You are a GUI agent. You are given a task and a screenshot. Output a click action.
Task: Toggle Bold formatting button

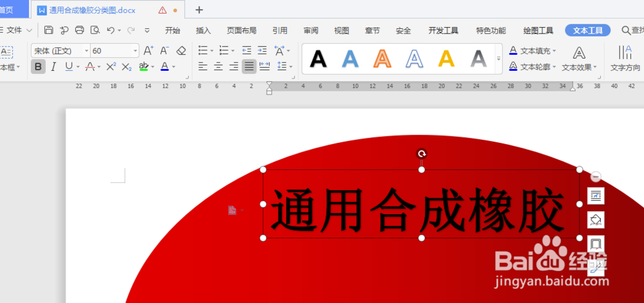(38, 66)
